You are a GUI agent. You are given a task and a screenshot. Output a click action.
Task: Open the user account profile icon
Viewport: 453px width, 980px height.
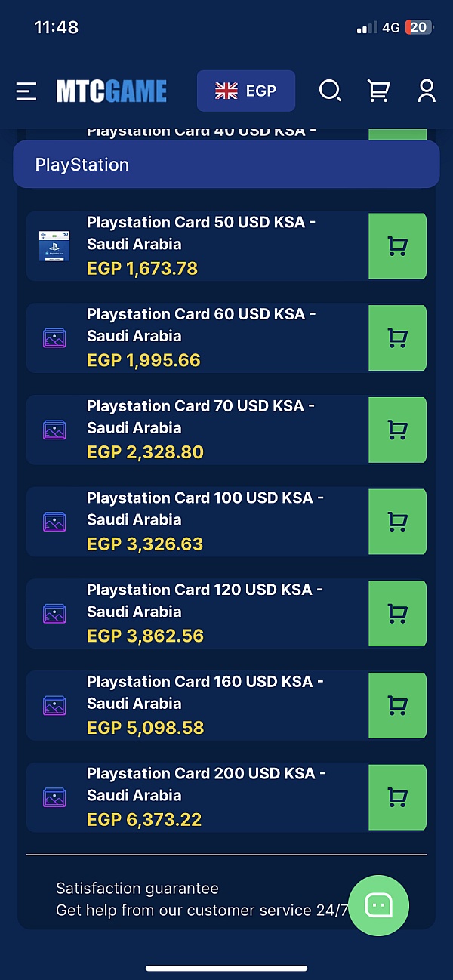[427, 91]
